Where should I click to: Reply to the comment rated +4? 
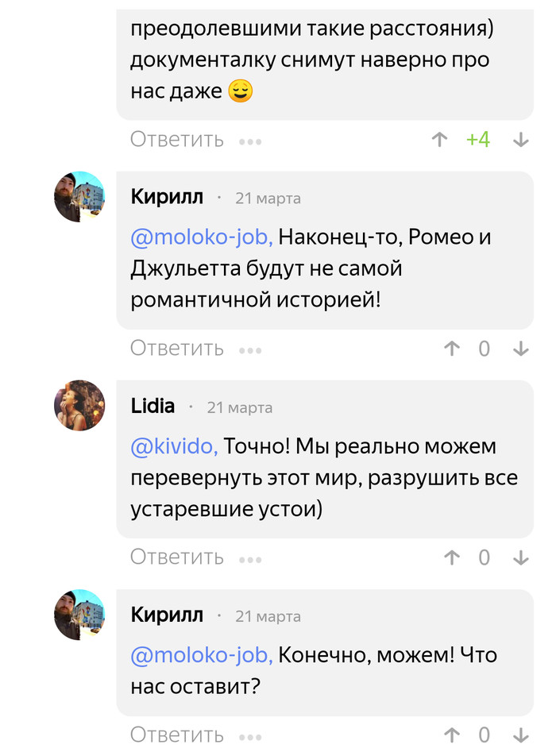click(x=177, y=140)
